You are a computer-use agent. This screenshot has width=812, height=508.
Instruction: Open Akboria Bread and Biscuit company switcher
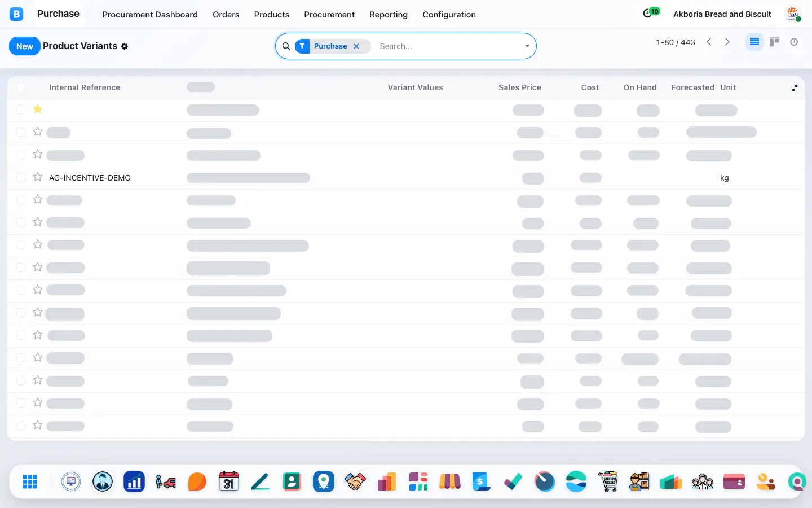pyautogui.click(x=722, y=14)
